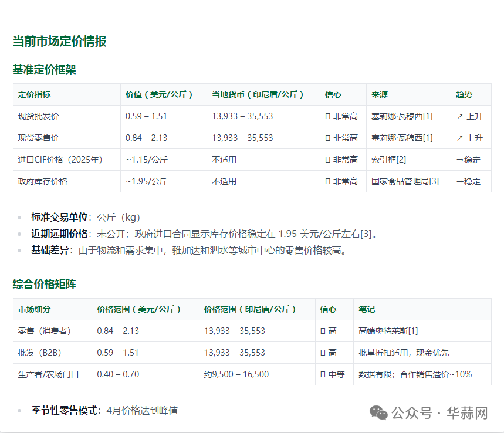Select the 政府库存价格 row label

(x=43, y=181)
